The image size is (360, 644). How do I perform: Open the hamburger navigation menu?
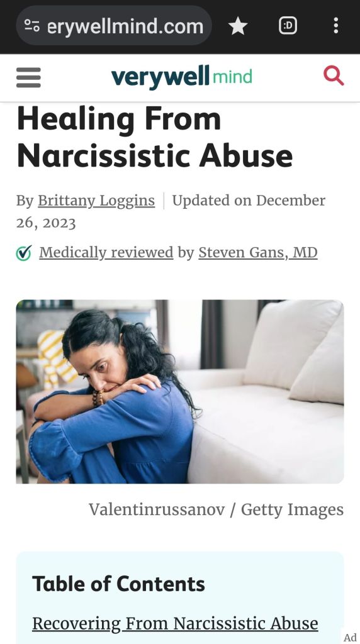click(x=28, y=77)
